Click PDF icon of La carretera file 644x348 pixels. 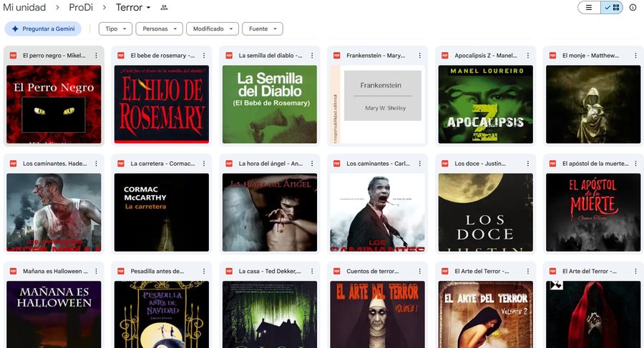(121, 164)
